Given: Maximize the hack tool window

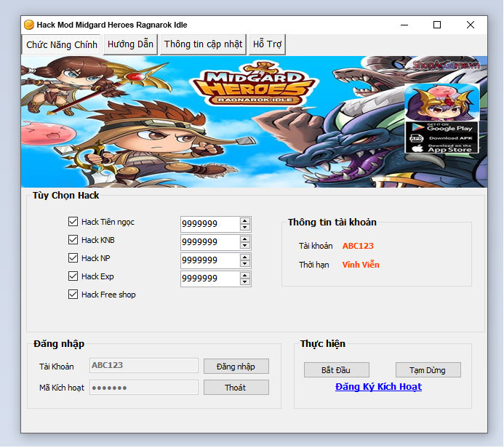Looking at the screenshot, I should tap(437, 25).
